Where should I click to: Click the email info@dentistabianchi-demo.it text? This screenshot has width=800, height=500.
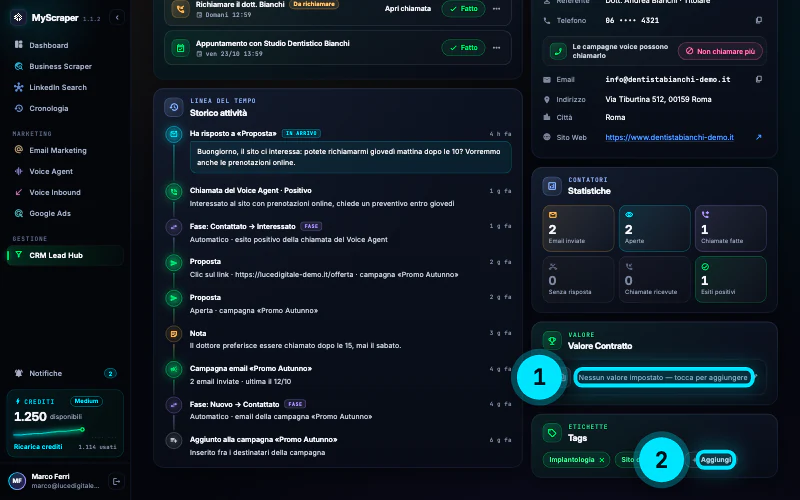[x=668, y=80]
